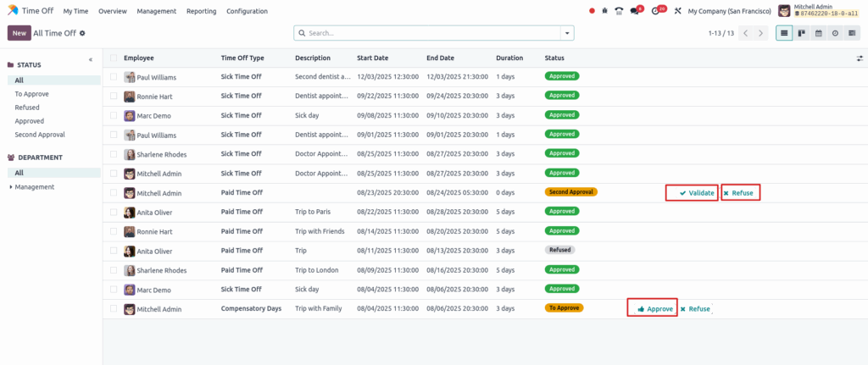This screenshot has height=365, width=868.
Task: Approve the Trip with Family request
Action: (x=652, y=309)
